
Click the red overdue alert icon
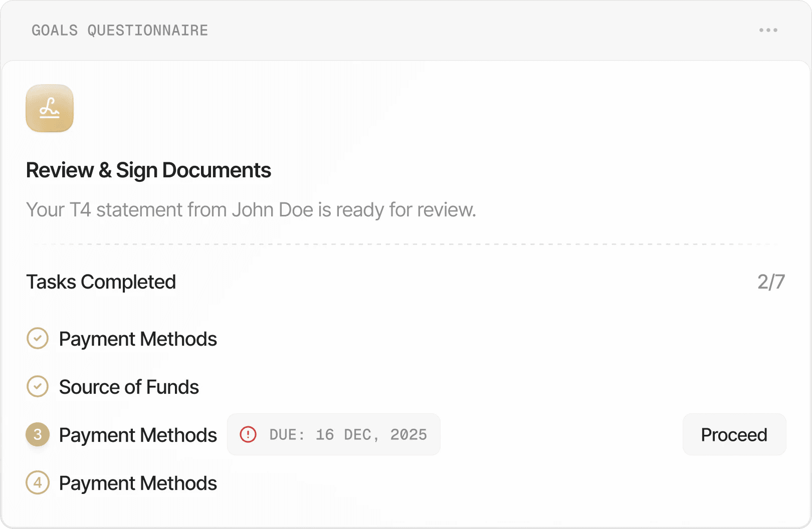point(248,434)
